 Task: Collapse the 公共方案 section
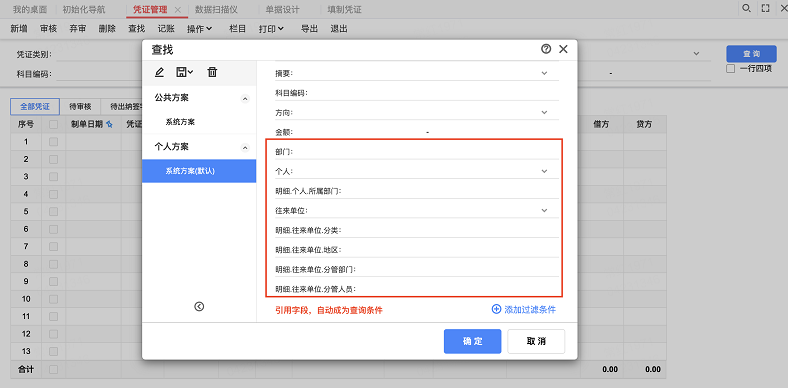click(245, 99)
